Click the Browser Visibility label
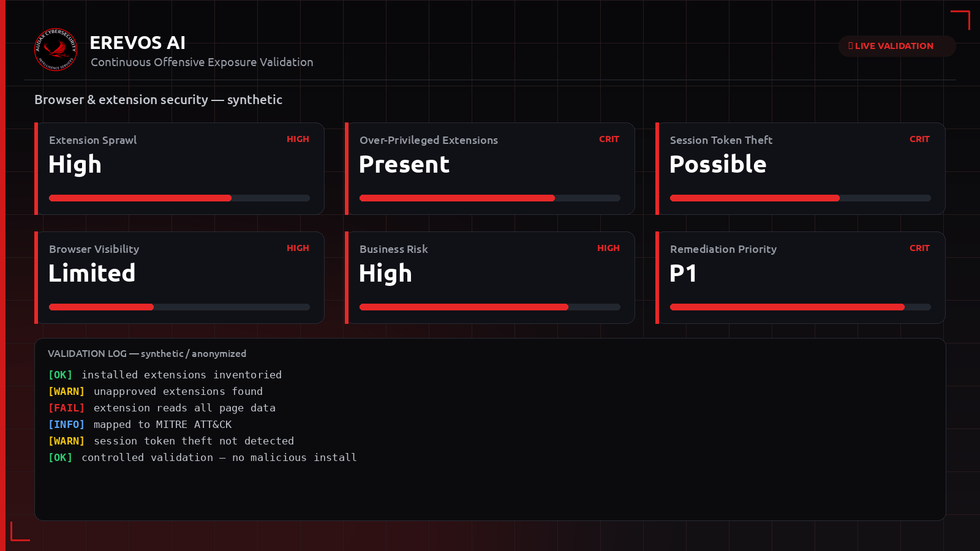The width and height of the screenshot is (980, 551). point(94,249)
